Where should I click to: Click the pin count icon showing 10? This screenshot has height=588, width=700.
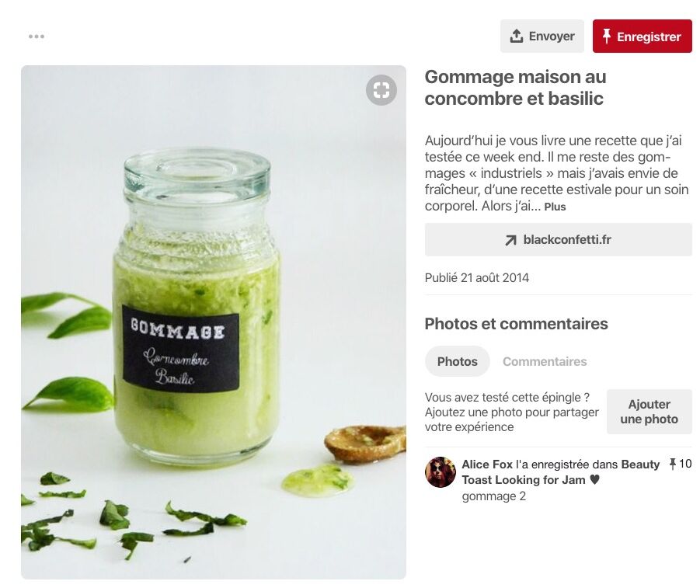[672, 464]
